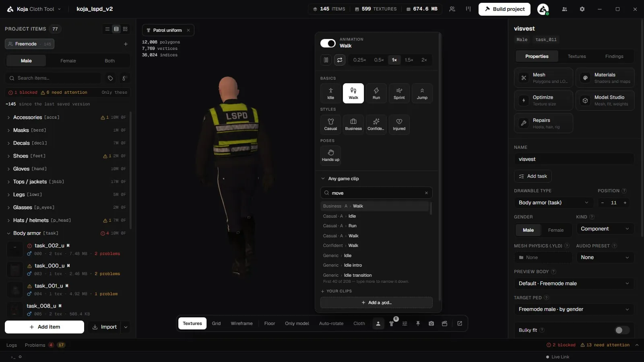This screenshot has width=644, height=362.
Task: Choose the Run animation icon
Action: tap(376, 93)
